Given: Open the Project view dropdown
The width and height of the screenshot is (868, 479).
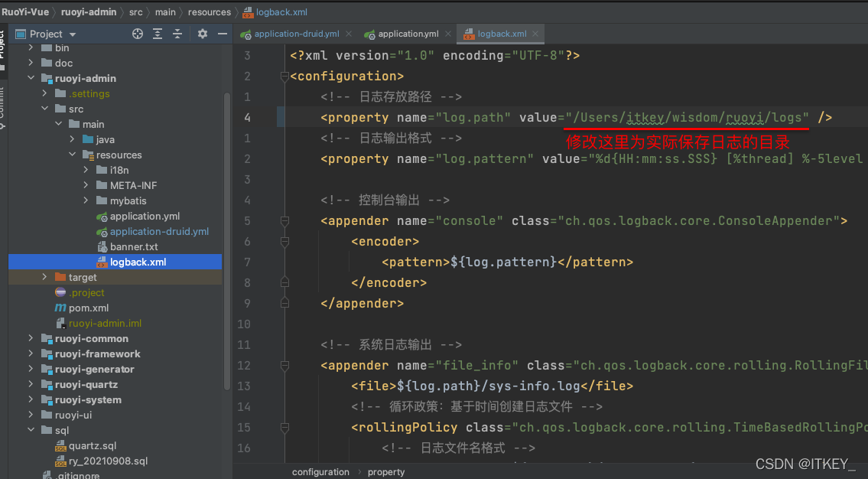Looking at the screenshot, I should (73, 34).
